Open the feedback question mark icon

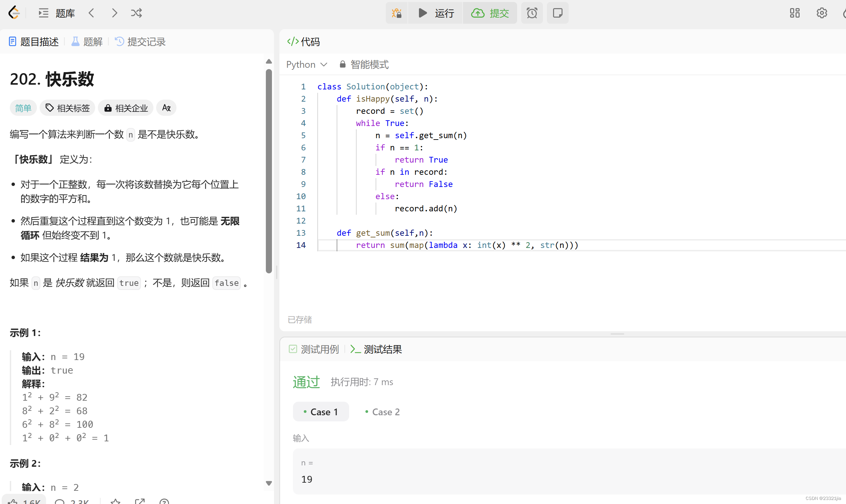[164, 501]
